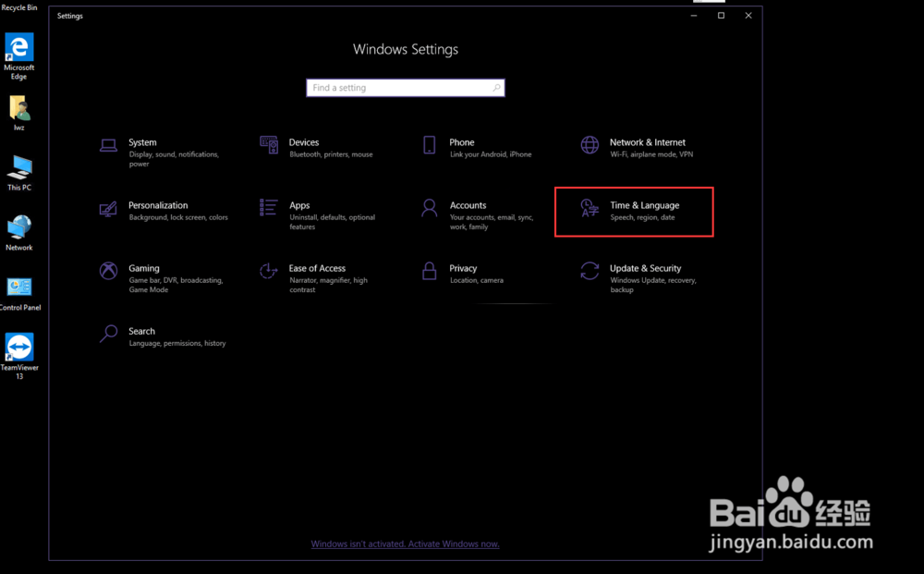This screenshot has height=574, width=924.
Task: Open the Phone icon
Action: click(x=430, y=144)
